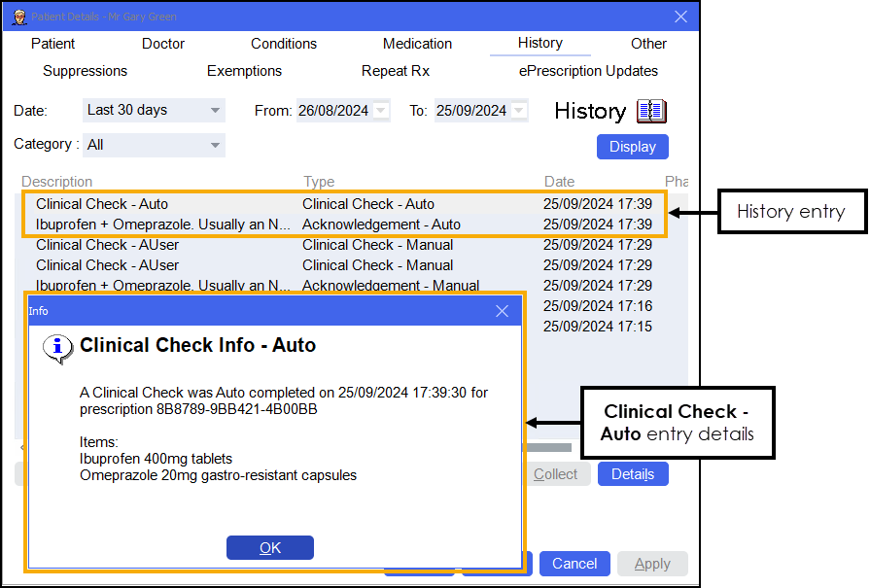Open the Repeat Rx tab
870x588 pixels.
[396, 71]
